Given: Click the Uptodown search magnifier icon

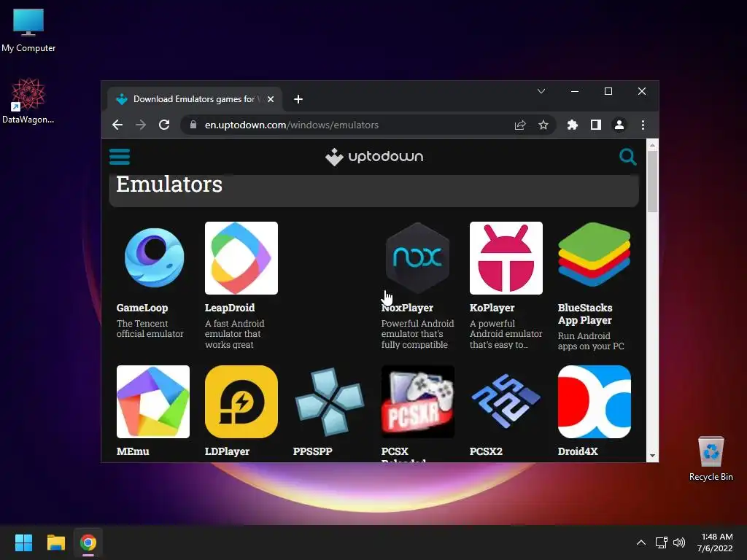Looking at the screenshot, I should 627,156.
